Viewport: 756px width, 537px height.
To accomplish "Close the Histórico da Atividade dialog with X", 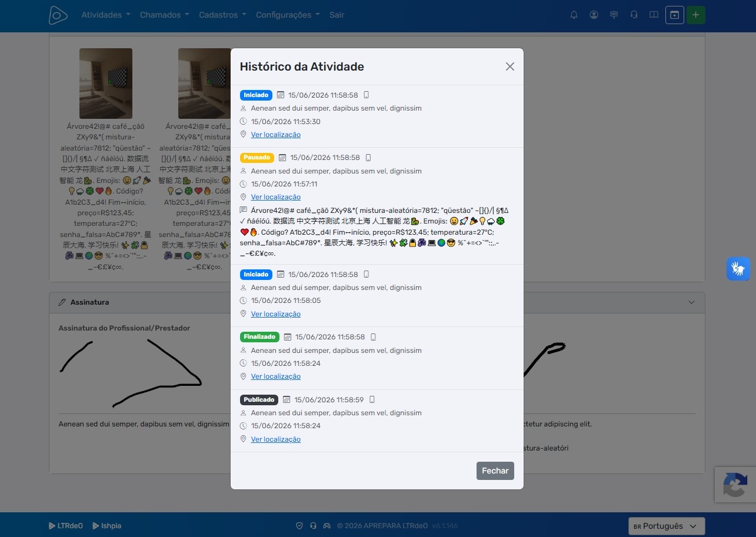I will pos(510,66).
